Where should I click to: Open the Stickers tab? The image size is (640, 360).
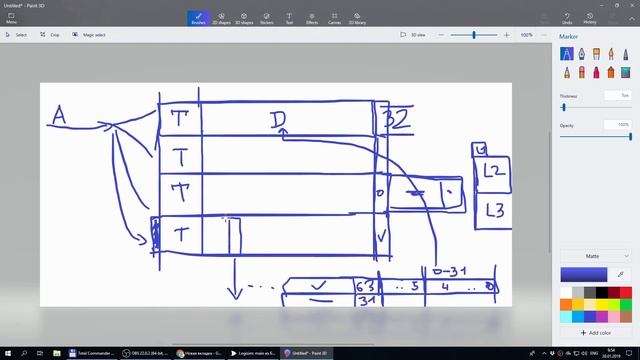[267, 18]
